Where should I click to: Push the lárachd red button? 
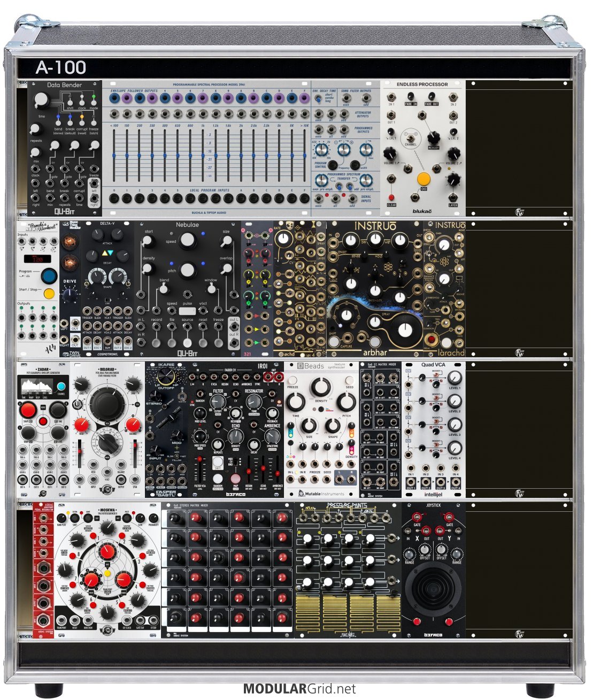coord(432,339)
